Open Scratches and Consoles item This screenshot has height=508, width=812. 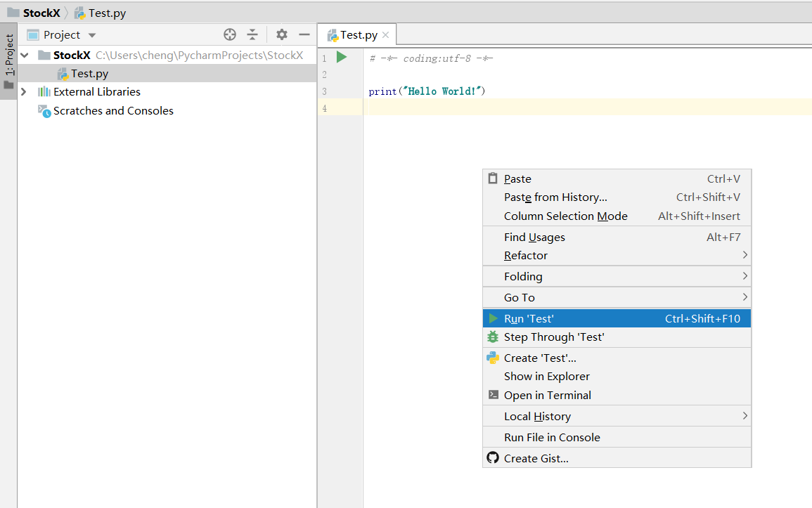pos(113,110)
